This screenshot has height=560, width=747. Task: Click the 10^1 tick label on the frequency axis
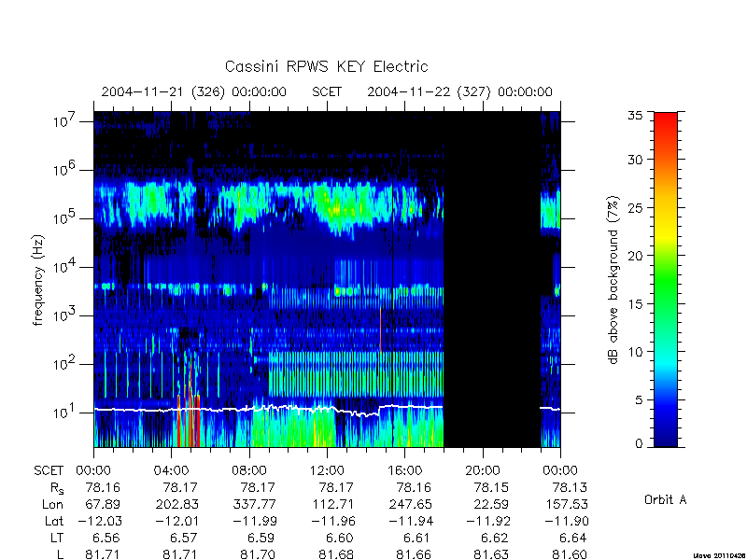click(65, 413)
